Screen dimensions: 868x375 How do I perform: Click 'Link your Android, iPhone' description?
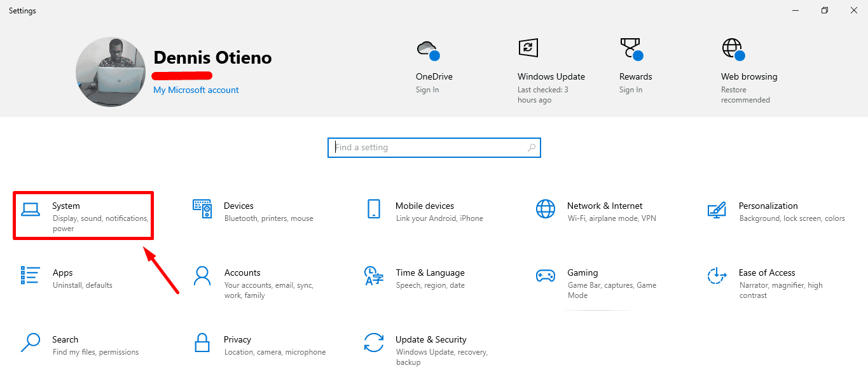439,218
